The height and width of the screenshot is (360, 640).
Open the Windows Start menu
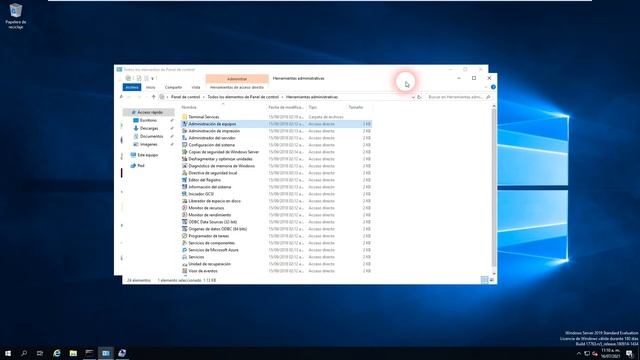[8, 353]
